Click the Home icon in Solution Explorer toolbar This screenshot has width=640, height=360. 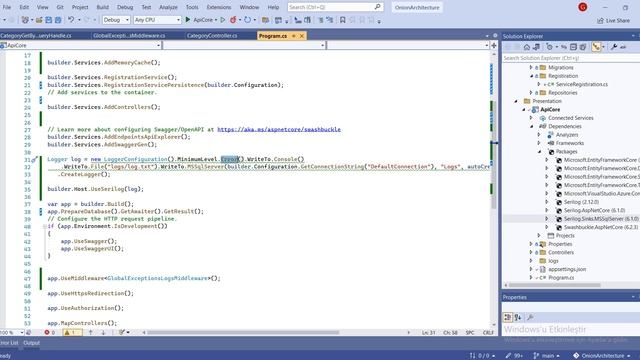click(x=527, y=47)
